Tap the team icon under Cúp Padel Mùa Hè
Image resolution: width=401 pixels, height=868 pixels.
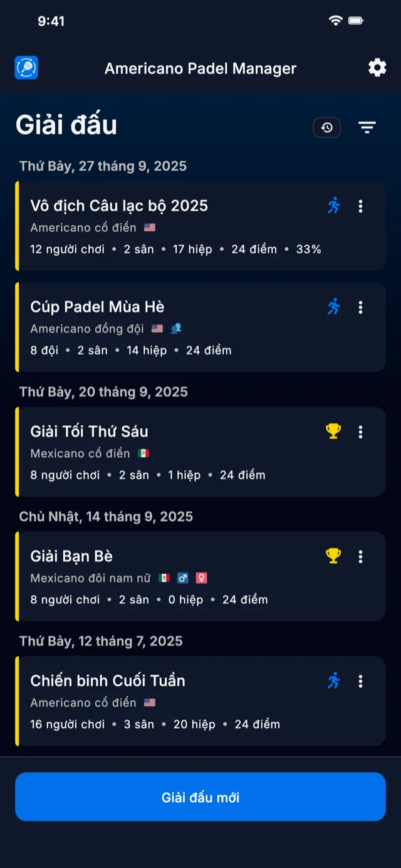(176, 329)
